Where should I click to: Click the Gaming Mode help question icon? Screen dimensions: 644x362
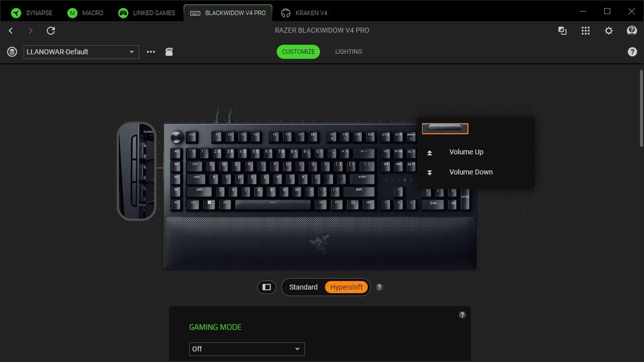(462, 315)
